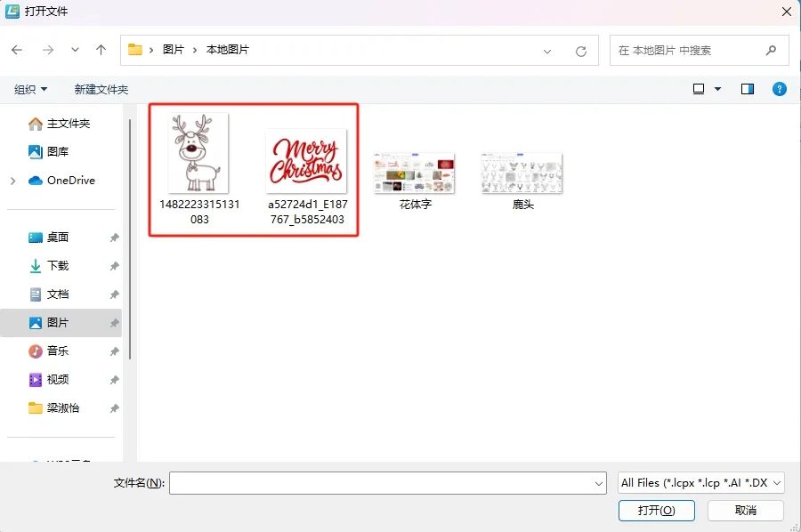801x532 pixels.
Task: Open the 花体字 folder
Action: coord(414,181)
